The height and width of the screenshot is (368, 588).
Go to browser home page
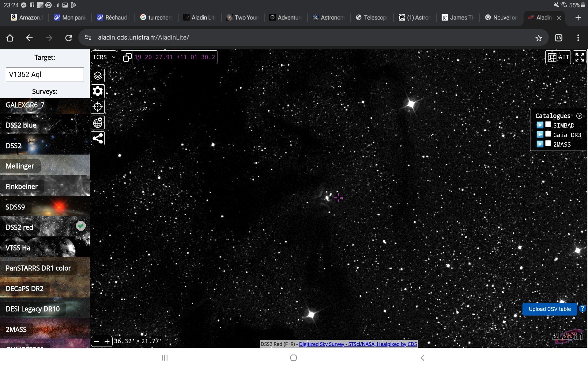point(10,38)
